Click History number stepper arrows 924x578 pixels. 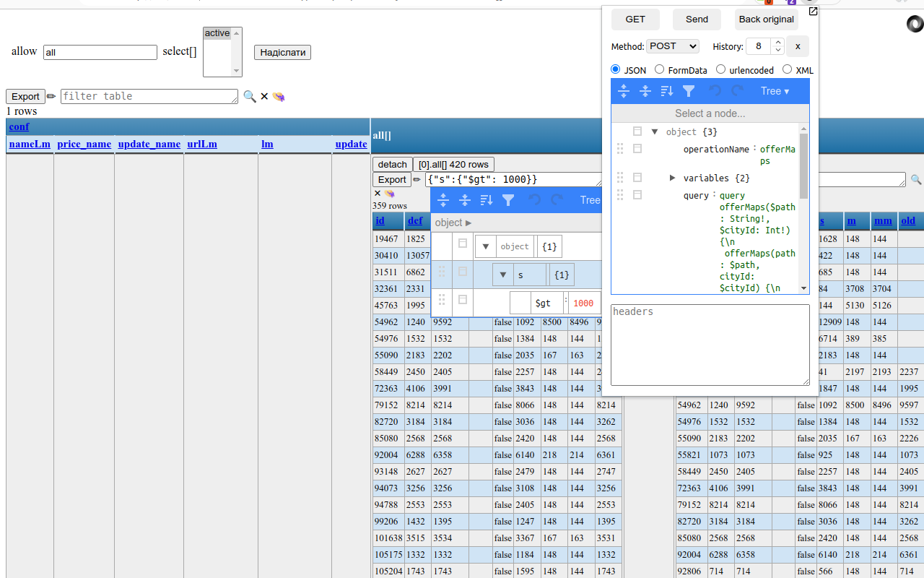pos(777,46)
